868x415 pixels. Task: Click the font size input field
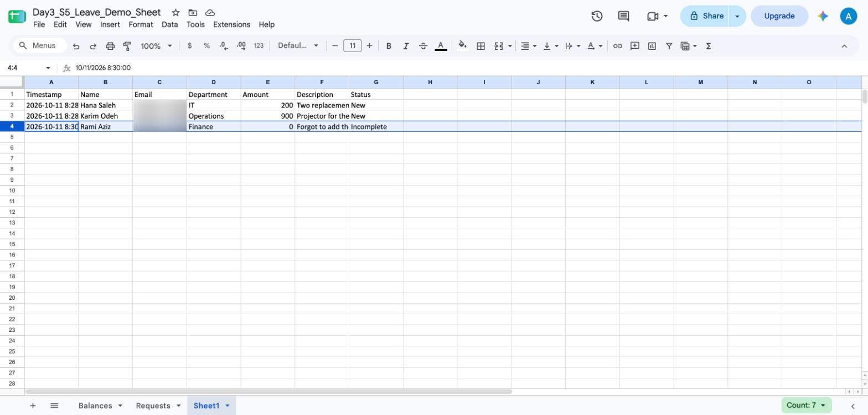point(352,46)
